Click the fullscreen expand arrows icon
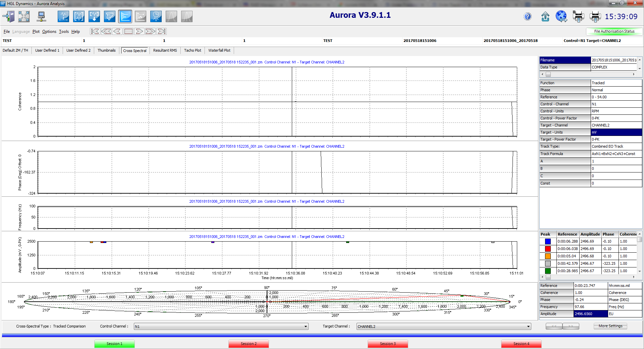This screenshot has width=644, height=349. coord(24,16)
